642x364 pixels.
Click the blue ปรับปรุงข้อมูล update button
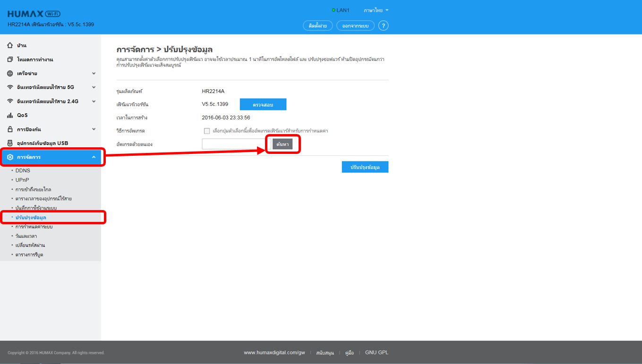pyautogui.click(x=365, y=167)
